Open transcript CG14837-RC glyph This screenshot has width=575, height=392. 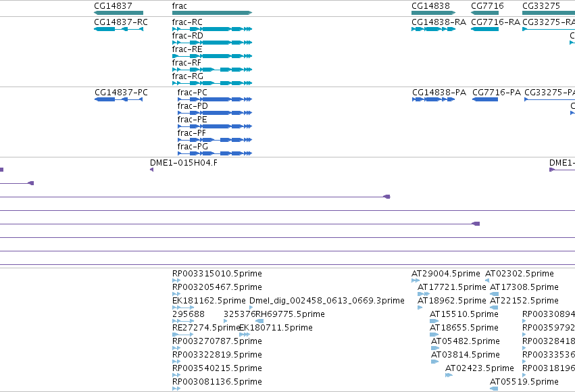pos(118,29)
